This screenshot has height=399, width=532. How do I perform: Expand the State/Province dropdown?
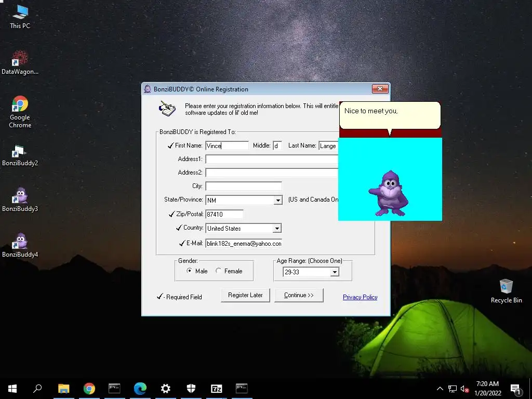pos(278,200)
